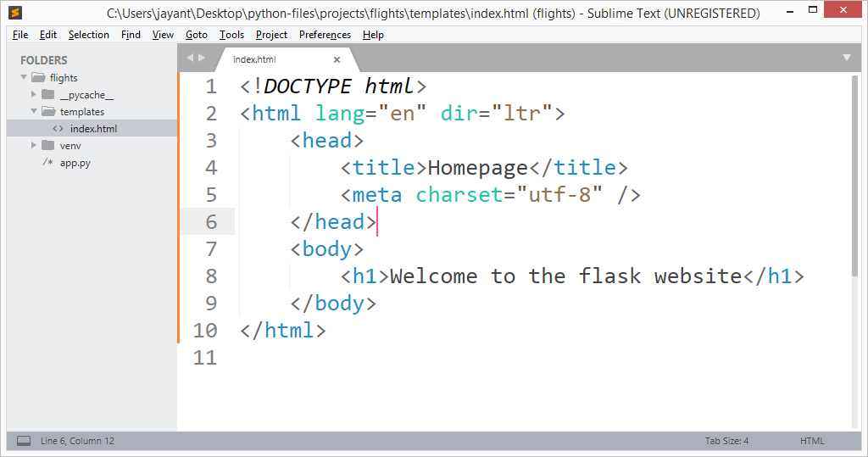Image resolution: width=868 pixels, height=457 pixels.
Task: Select index.html in the sidebar
Action: [92, 129]
